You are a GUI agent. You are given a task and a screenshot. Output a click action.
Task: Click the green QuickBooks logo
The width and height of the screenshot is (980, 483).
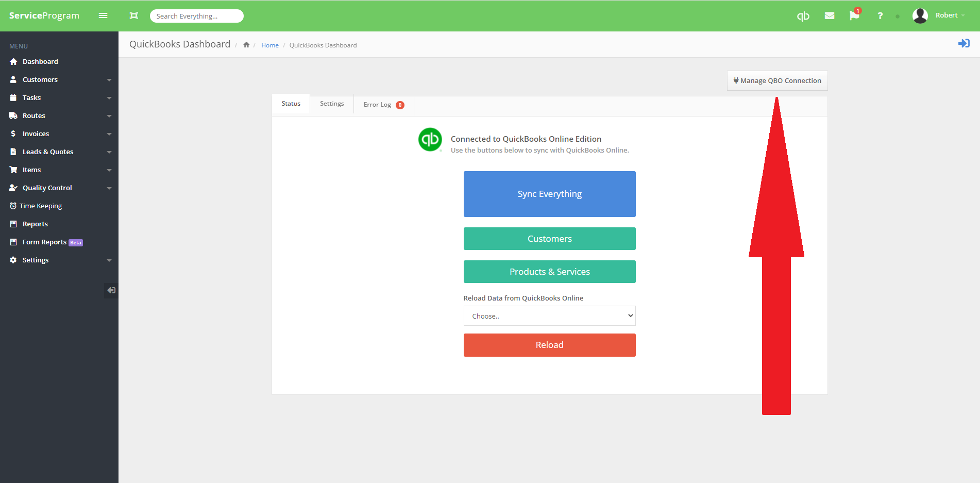tap(430, 140)
